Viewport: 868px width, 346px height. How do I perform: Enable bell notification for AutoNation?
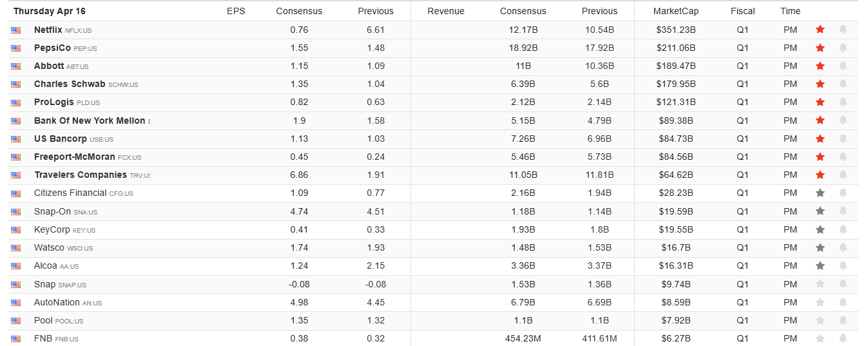click(843, 302)
